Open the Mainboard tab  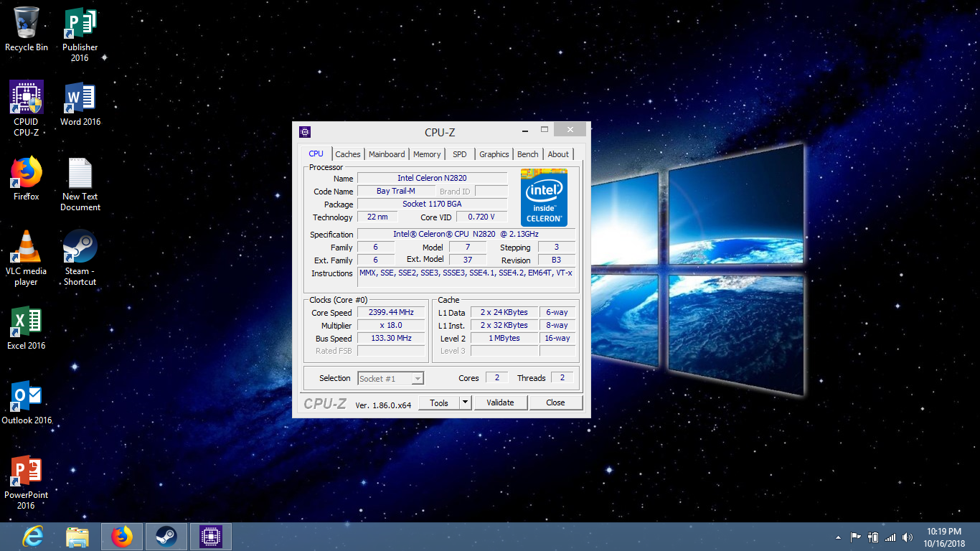[x=387, y=154]
